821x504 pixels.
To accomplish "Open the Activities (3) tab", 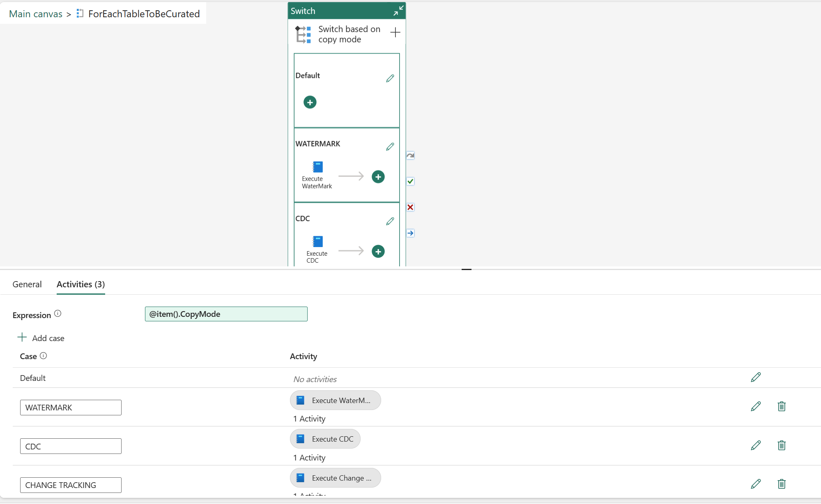I will (80, 284).
